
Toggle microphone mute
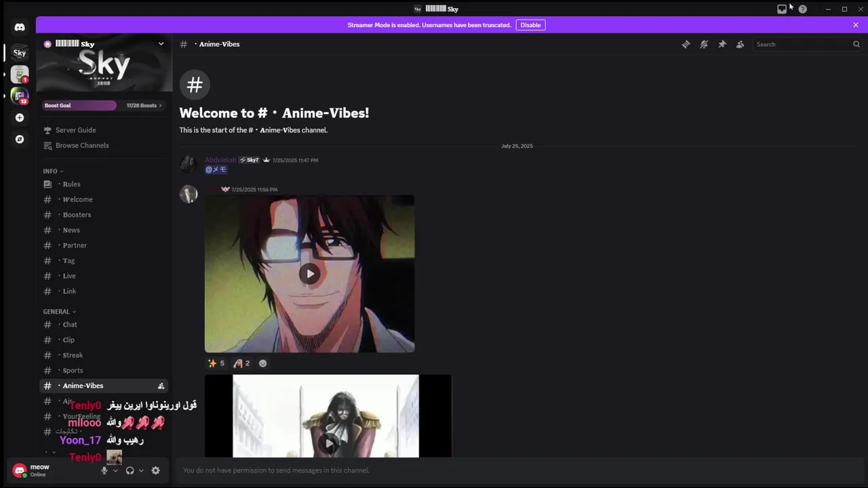pos(104,470)
